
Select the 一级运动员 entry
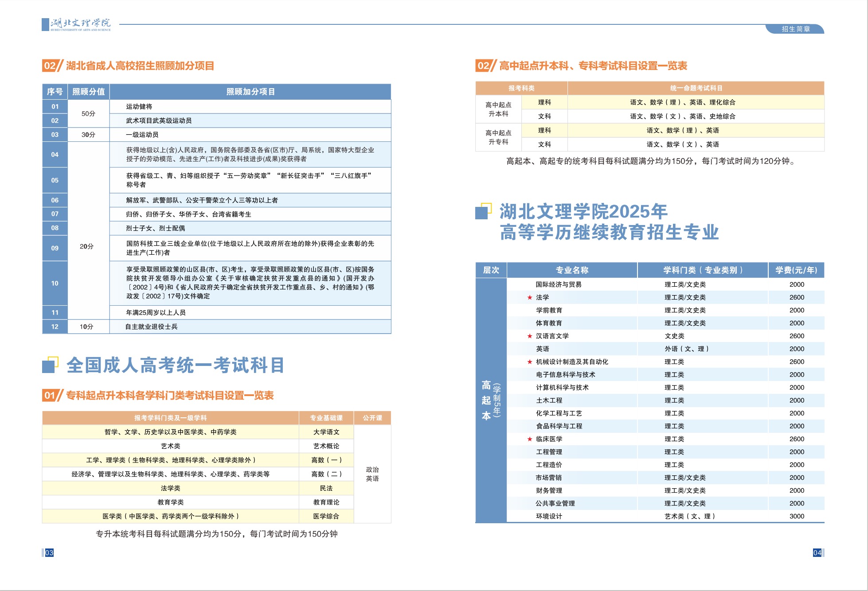[142, 135]
